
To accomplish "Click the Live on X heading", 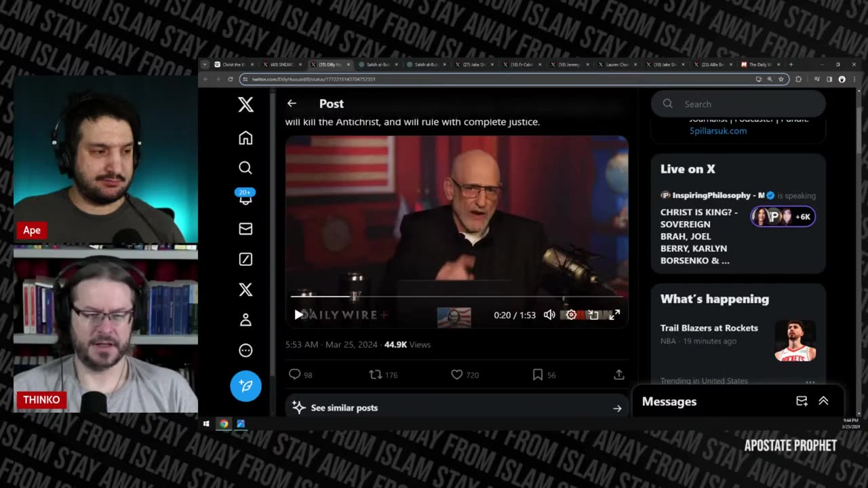I will (688, 169).
